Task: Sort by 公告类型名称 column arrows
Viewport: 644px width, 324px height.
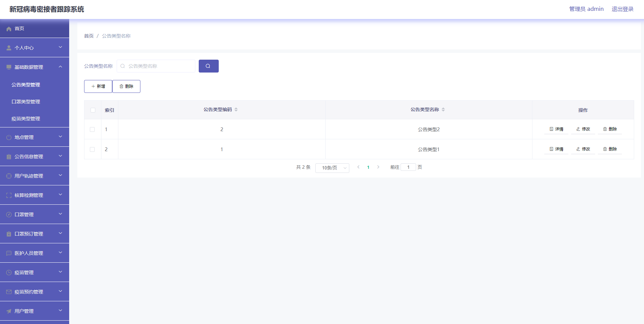Action: coord(443,109)
